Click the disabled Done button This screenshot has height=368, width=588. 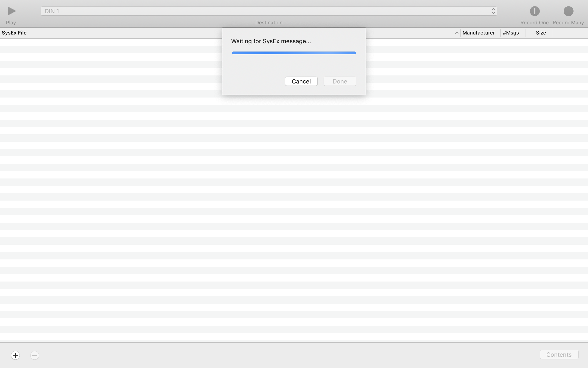tap(340, 81)
